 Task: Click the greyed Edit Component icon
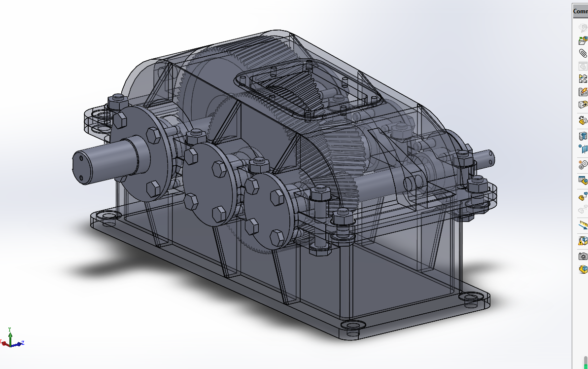click(583, 28)
